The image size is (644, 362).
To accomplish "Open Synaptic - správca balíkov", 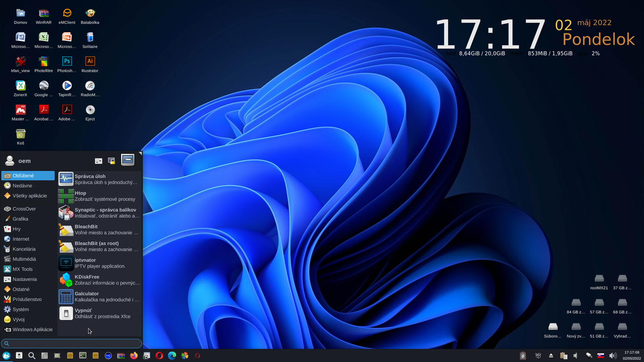I will click(100, 213).
